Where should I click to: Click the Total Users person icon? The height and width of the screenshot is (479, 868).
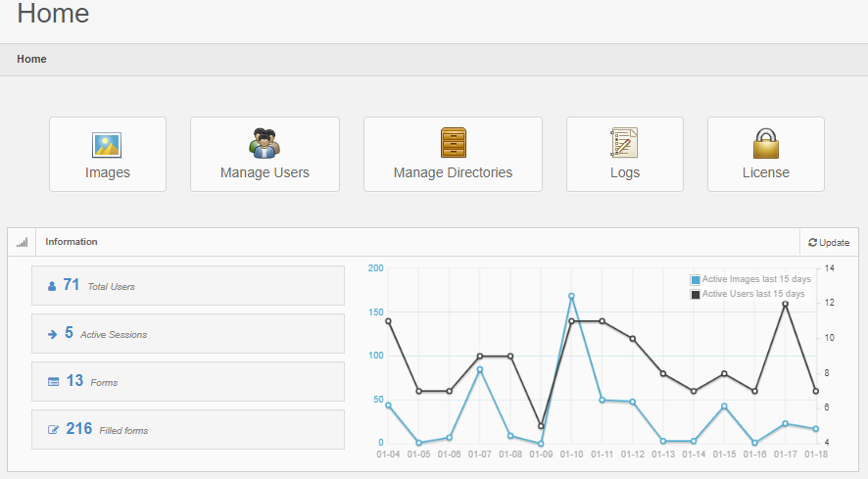tap(53, 286)
